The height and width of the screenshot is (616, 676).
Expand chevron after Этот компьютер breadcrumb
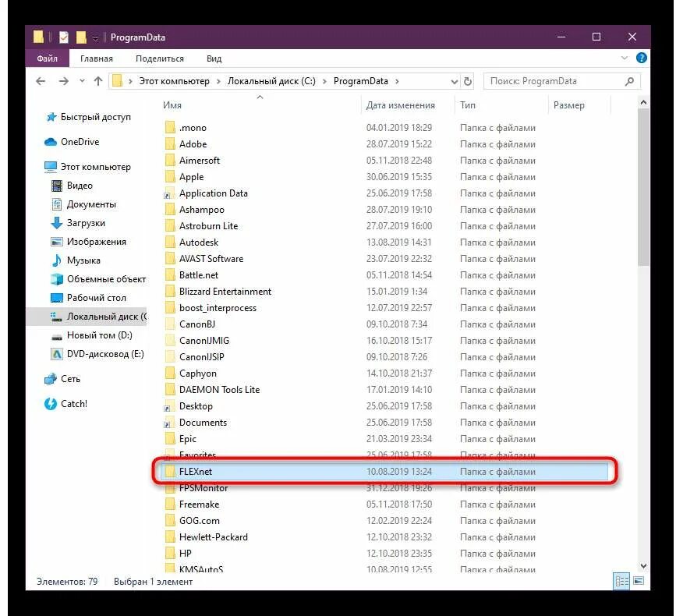[218, 81]
